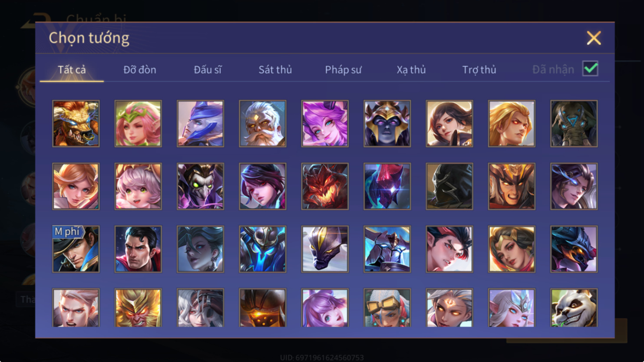
Task: Select the Superman hero portrait
Action: pos(138,249)
